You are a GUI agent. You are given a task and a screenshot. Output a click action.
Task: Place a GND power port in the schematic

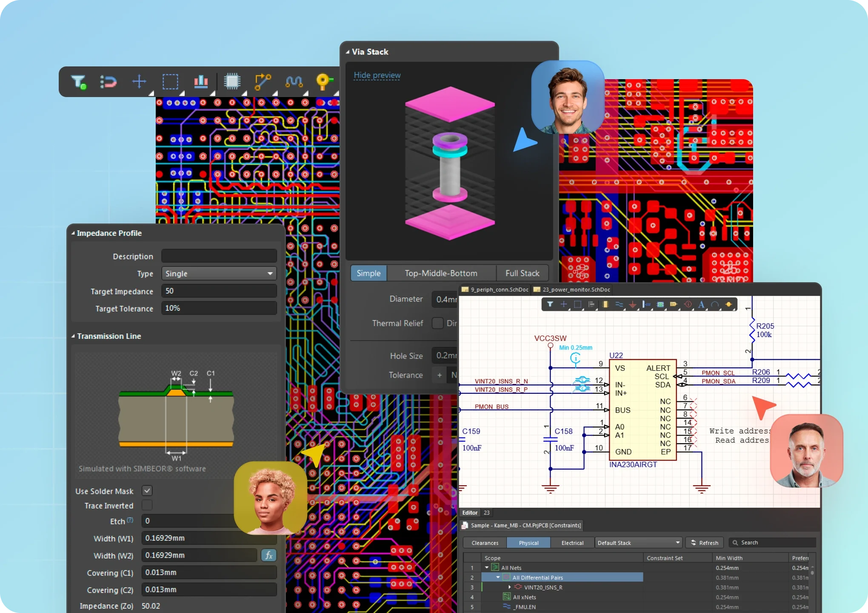633,304
